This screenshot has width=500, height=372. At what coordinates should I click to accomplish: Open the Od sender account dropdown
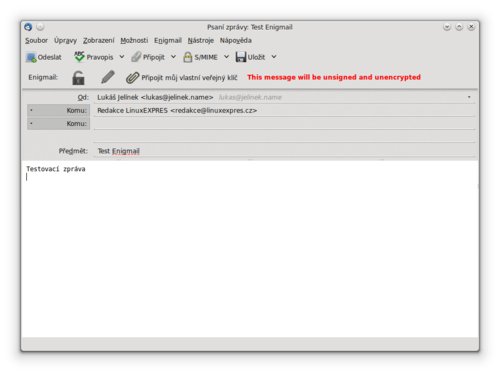coord(284,97)
